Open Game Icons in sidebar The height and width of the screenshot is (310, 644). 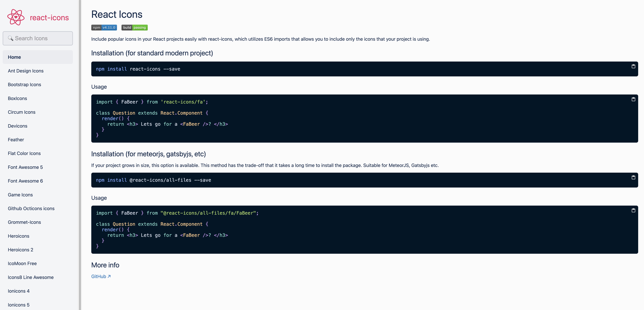tap(20, 195)
